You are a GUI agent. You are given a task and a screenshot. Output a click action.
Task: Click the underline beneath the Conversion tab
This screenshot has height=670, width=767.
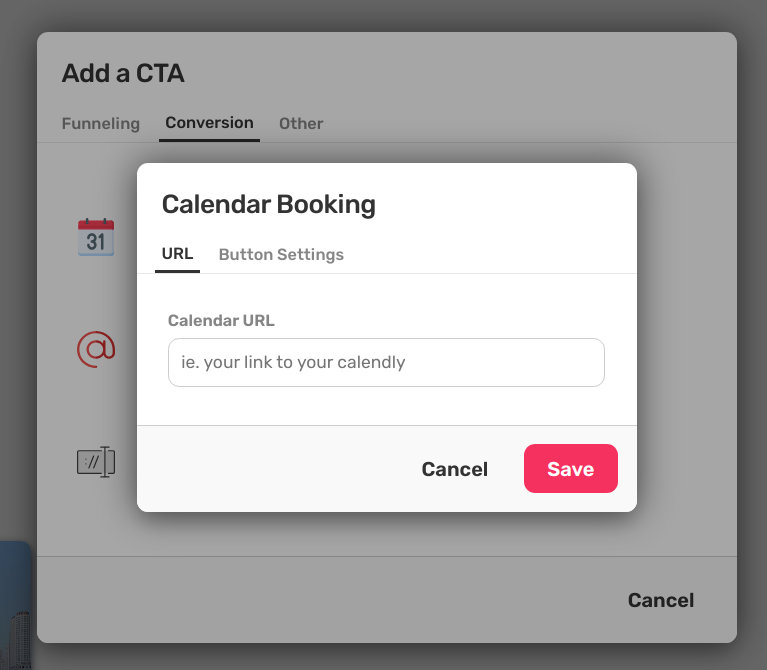tap(209, 140)
